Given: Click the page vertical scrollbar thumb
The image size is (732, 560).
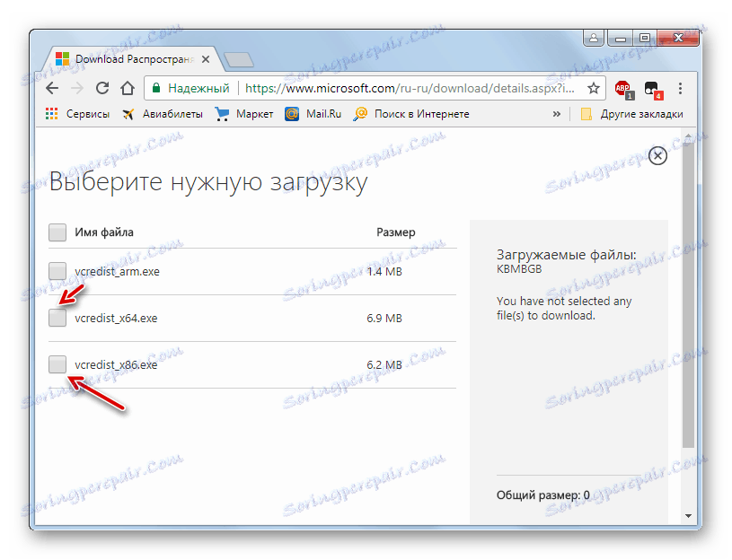Looking at the screenshot, I should tap(688, 293).
